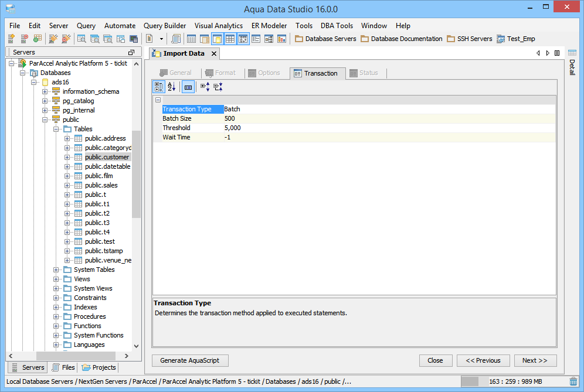The width and height of the screenshot is (584, 392).
Task: Open the SSH Servers toolbar link
Action: pos(469,39)
